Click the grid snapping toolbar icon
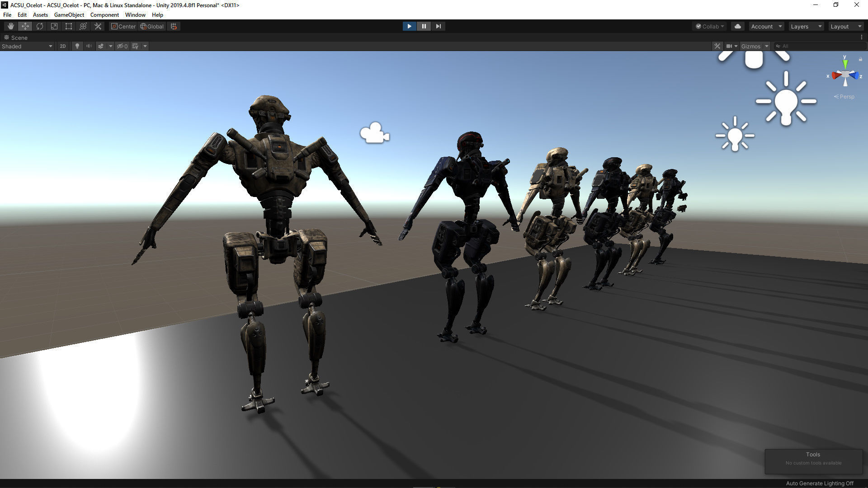The height and width of the screenshot is (488, 868). 174,26
